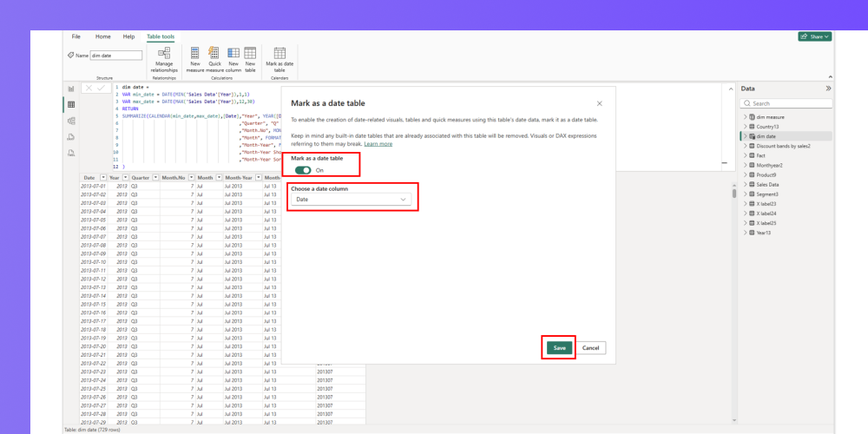The width and height of the screenshot is (868, 434).
Task: Open the Year column filter dropdown
Action: pos(126,178)
